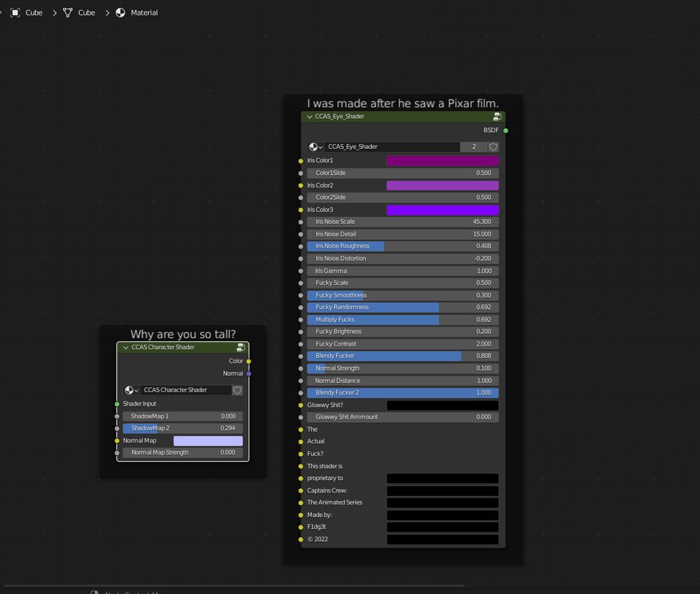Click the material preview sphere on CCAS_Eye_Shader selector
Viewport: 700px width, 594px height.
tap(314, 147)
